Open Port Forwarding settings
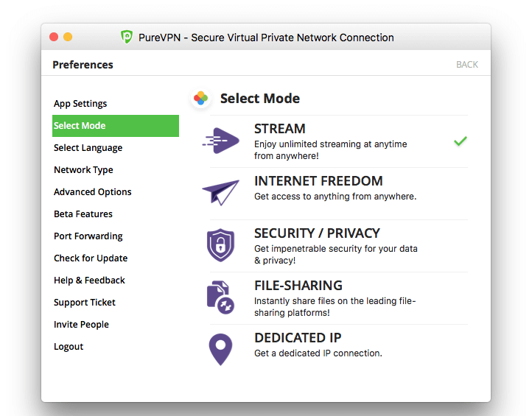 click(x=88, y=236)
